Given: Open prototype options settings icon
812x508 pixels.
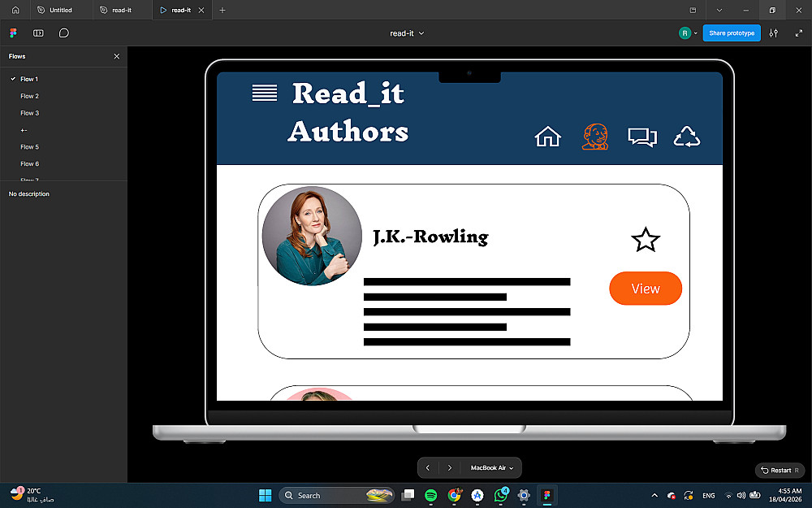Looking at the screenshot, I should (773, 33).
